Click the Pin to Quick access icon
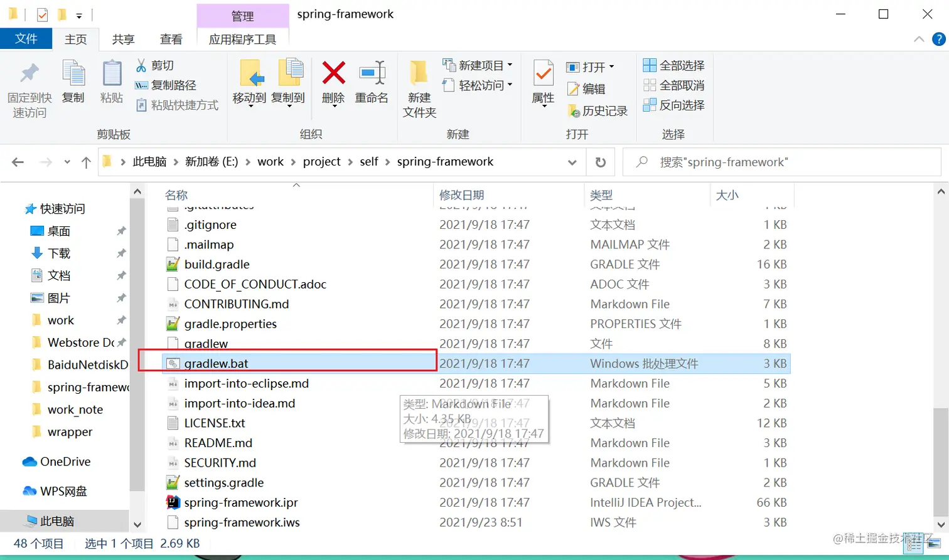 [29, 74]
